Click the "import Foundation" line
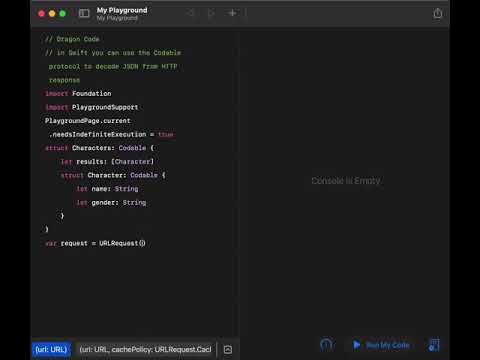This screenshot has width=480, height=360. click(78, 94)
